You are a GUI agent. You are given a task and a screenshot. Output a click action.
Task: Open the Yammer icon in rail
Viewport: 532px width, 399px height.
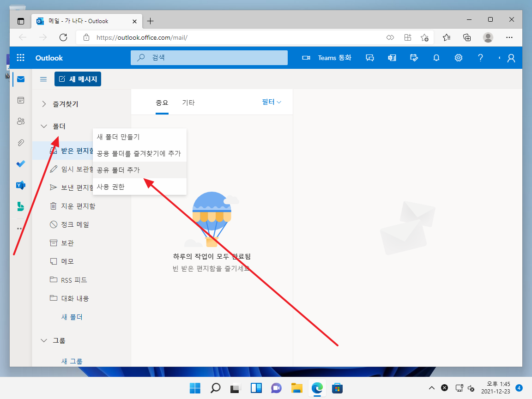pyautogui.click(x=21, y=185)
